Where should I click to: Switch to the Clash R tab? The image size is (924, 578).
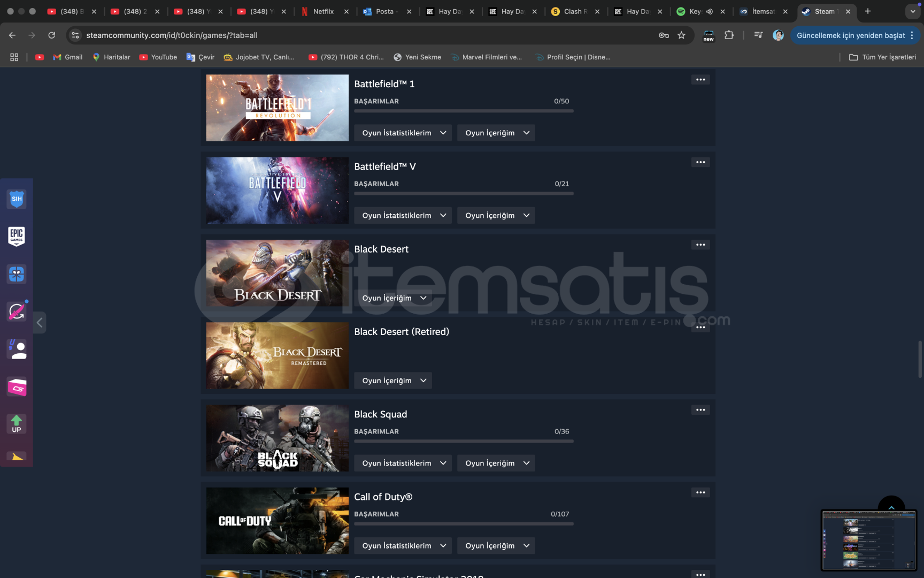(575, 11)
